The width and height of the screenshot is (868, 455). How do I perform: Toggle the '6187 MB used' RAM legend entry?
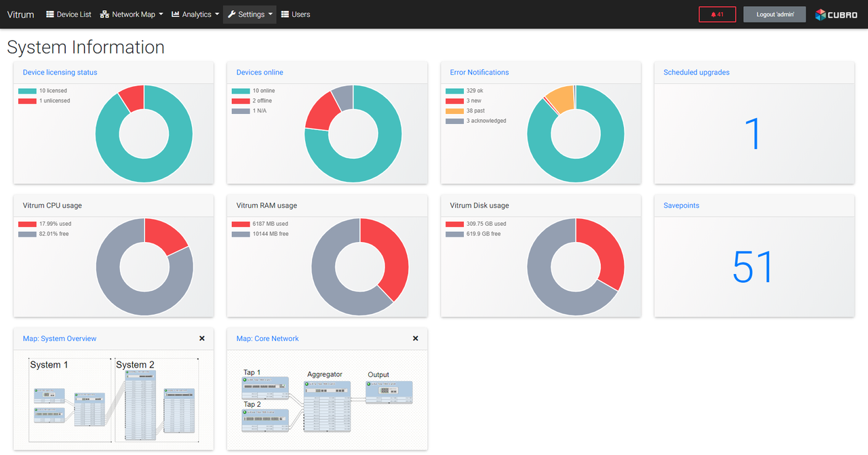260,224
